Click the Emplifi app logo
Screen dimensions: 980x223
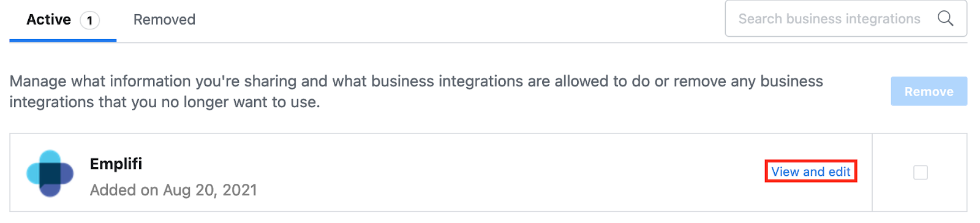pos(50,173)
